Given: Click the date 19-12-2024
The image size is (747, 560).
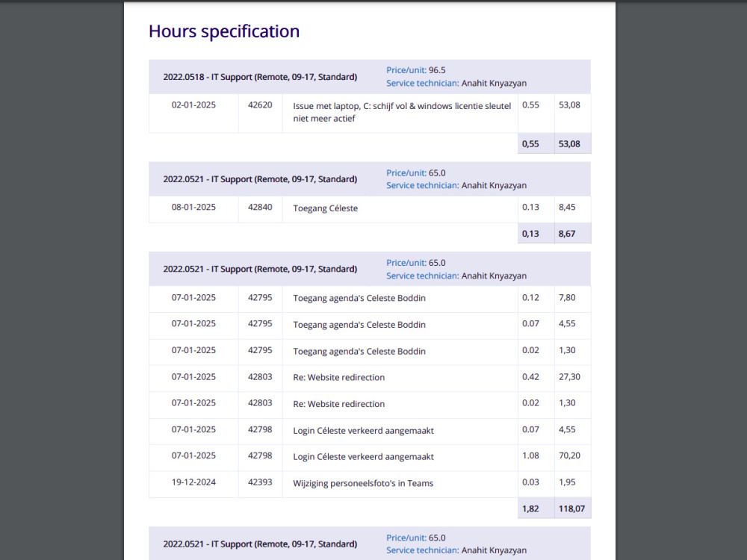Looking at the screenshot, I should (193, 482).
